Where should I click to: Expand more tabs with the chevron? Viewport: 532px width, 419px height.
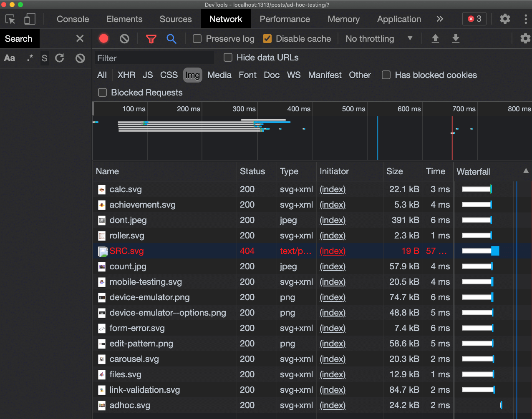coord(440,19)
